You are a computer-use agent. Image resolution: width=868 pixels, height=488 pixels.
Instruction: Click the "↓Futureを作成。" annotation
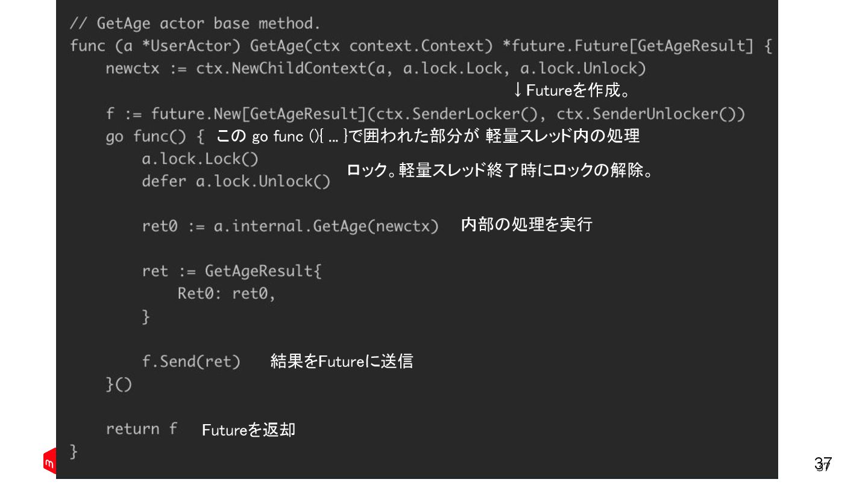571,91
